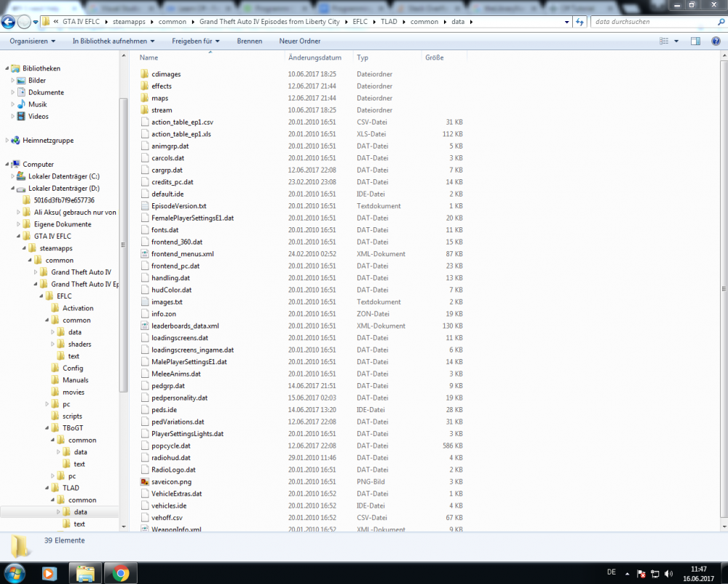Toggle the preview pane icon

696,41
